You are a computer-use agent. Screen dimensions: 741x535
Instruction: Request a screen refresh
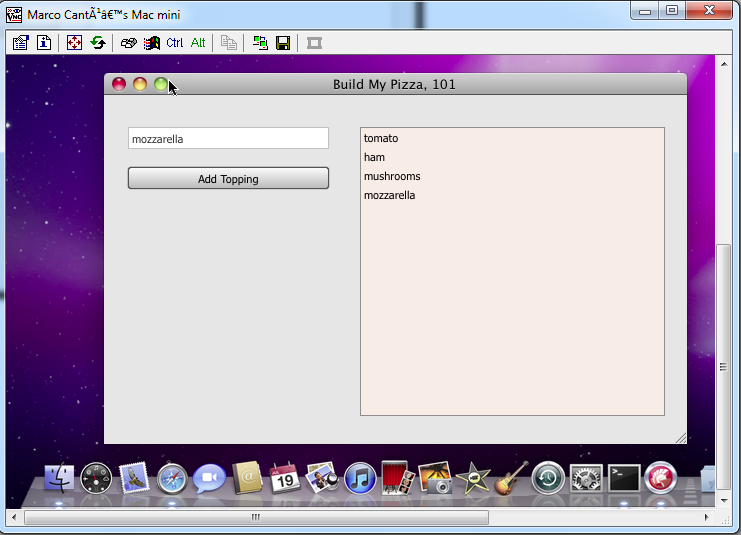pos(98,43)
